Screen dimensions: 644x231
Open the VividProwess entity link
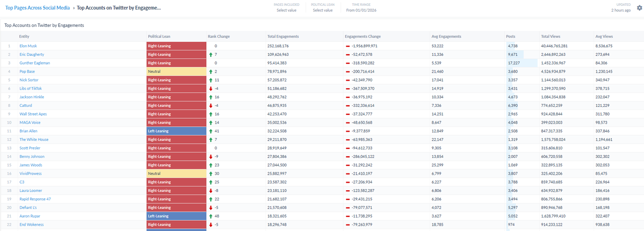[x=31, y=174]
